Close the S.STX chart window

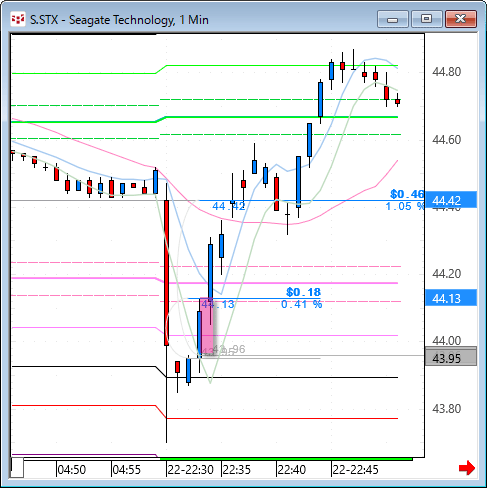[x=461, y=19]
